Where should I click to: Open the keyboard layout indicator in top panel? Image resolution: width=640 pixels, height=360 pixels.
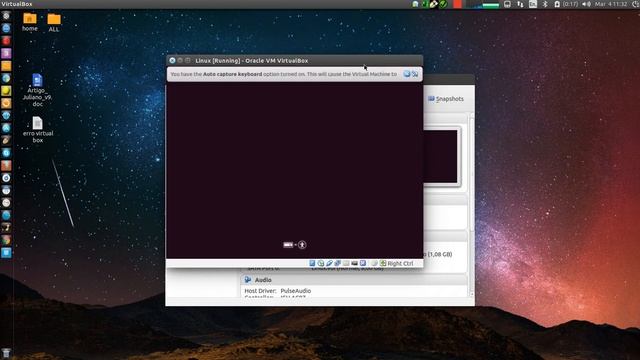(533, 4)
